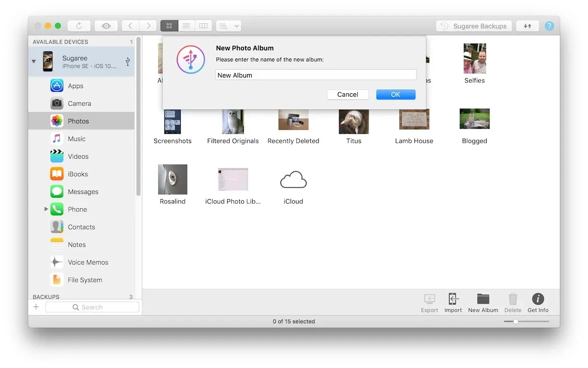The image size is (588, 368).
Task: Click the album name text field
Action: click(x=316, y=75)
